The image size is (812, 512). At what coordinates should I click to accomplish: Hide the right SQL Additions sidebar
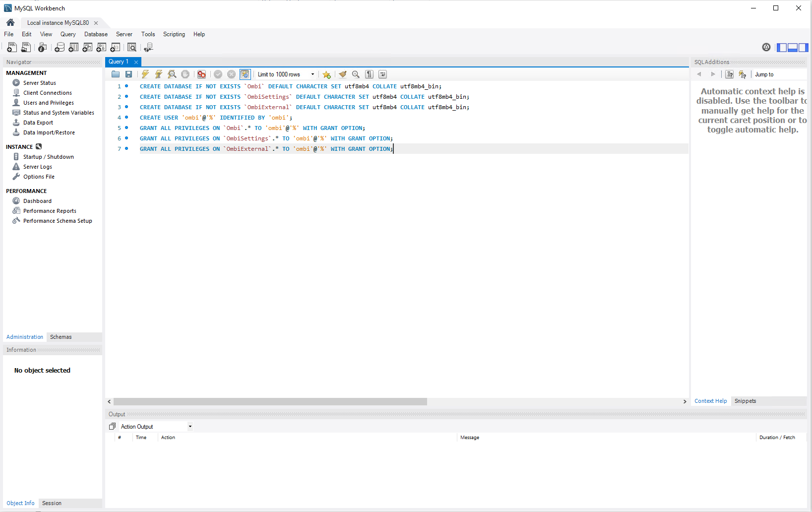click(804, 48)
